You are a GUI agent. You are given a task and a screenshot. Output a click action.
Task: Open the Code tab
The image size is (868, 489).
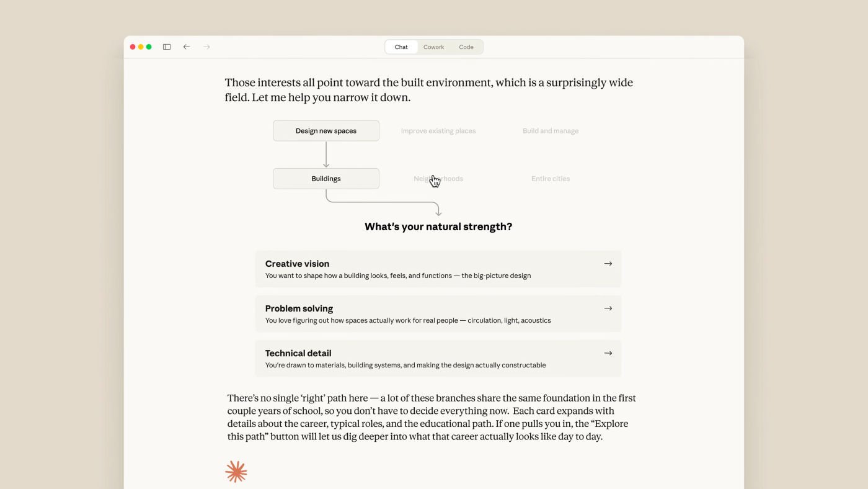(x=466, y=47)
